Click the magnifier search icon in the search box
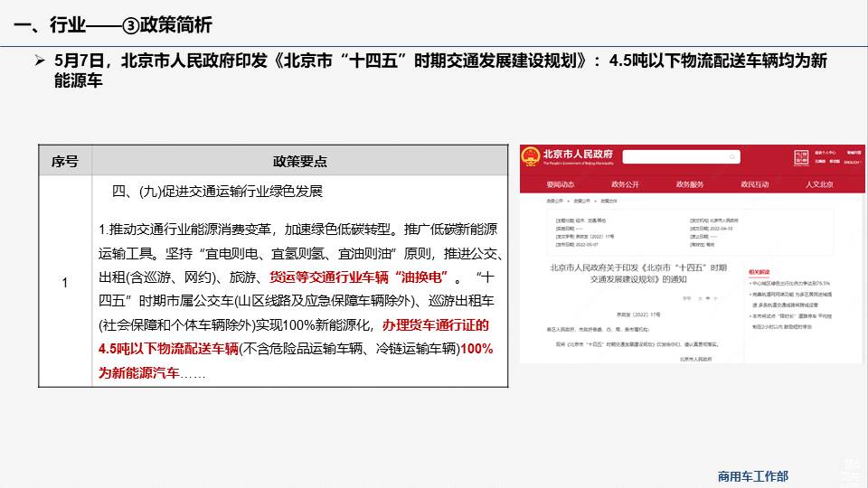868x488 pixels. (731, 157)
